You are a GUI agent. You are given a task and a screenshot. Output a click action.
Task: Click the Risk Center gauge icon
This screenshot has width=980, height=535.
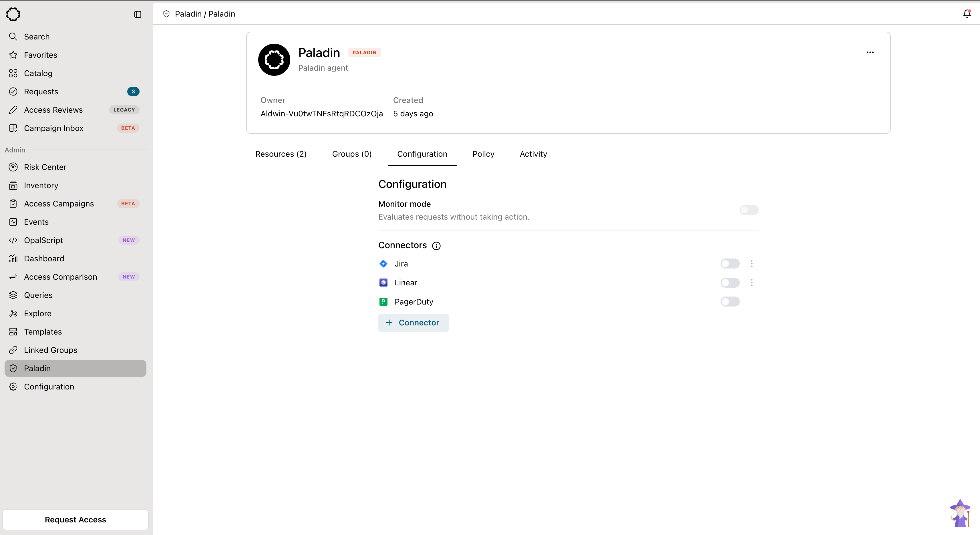coord(13,167)
